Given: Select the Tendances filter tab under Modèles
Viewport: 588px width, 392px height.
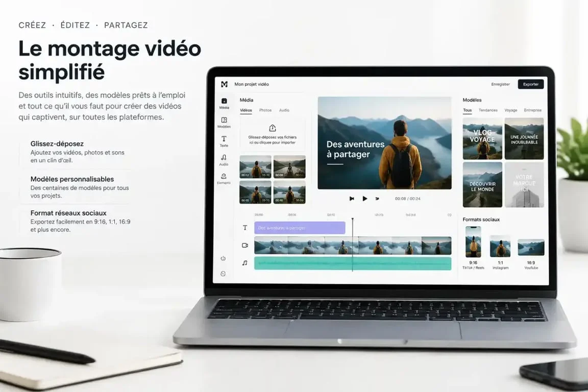Looking at the screenshot, I should (488, 110).
